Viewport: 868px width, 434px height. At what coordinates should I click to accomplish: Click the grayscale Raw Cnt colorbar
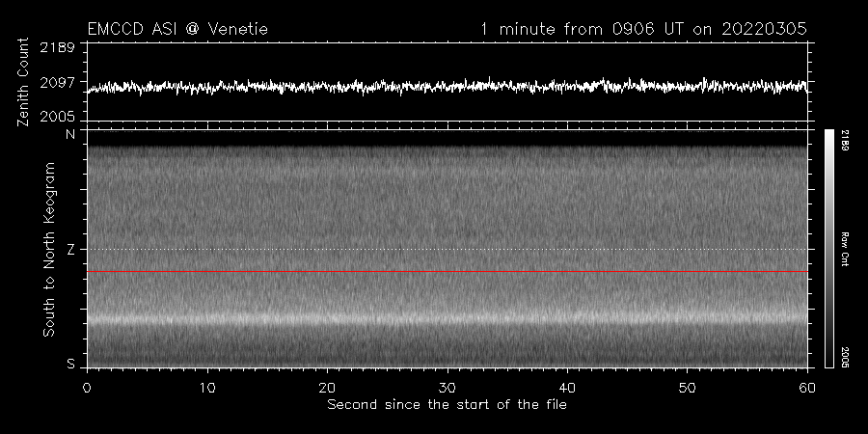[x=828, y=248]
